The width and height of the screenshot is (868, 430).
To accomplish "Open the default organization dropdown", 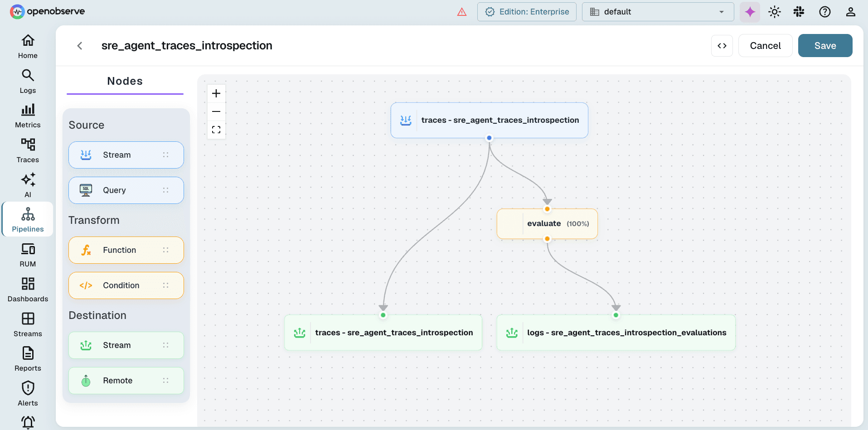I will click(658, 12).
